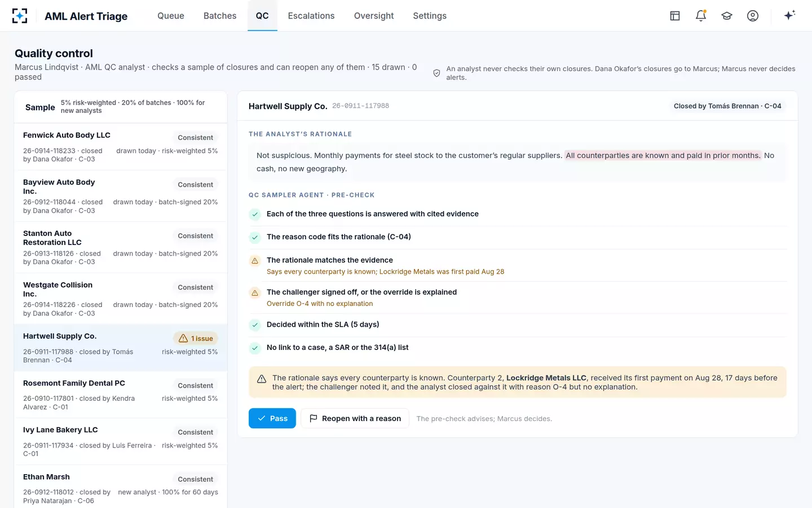The height and width of the screenshot is (508, 812).
Task: Click "The pre-check advises; Marcus decides." text
Action: (x=484, y=419)
